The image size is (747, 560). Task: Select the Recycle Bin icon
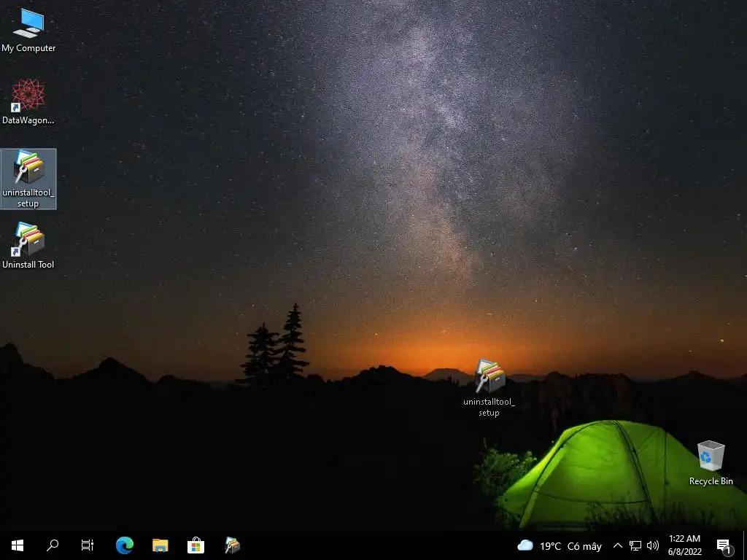(x=711, y=463)
